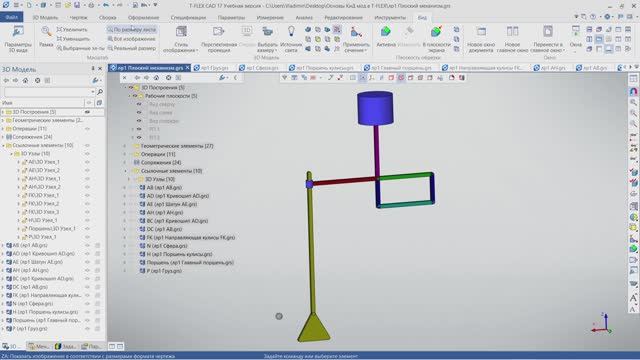Open the ар1 Груз.grs document tab

(211, 68)
